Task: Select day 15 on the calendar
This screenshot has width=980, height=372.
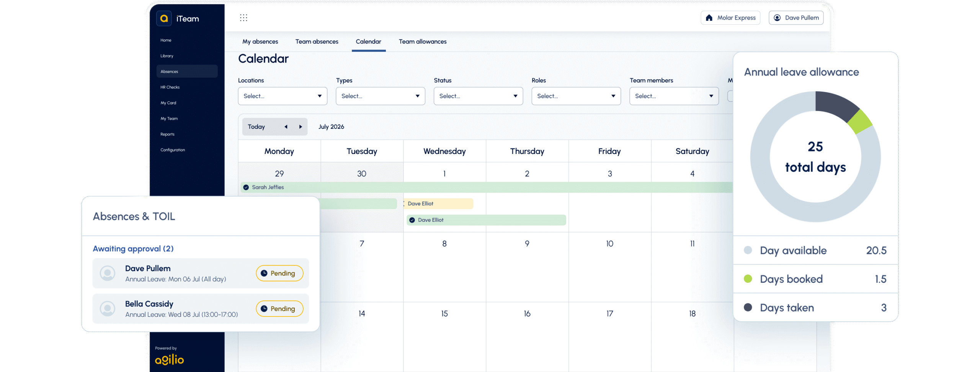Action: click(x=444, y=314)
